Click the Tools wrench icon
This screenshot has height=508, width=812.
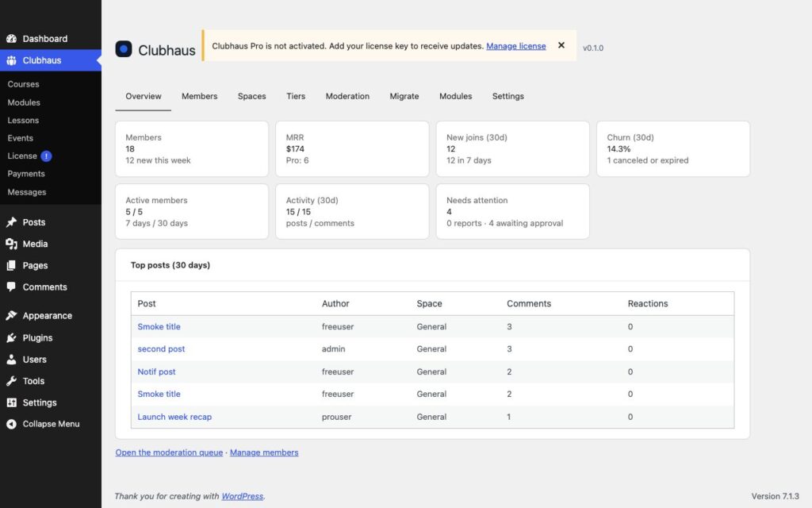pos(11,381)
